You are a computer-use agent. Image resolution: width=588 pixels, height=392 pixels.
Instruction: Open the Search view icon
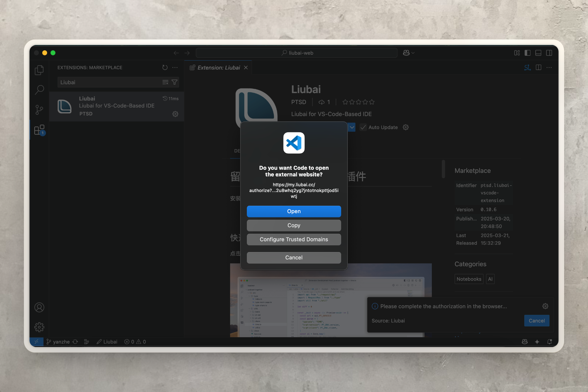tap(39, 90)
